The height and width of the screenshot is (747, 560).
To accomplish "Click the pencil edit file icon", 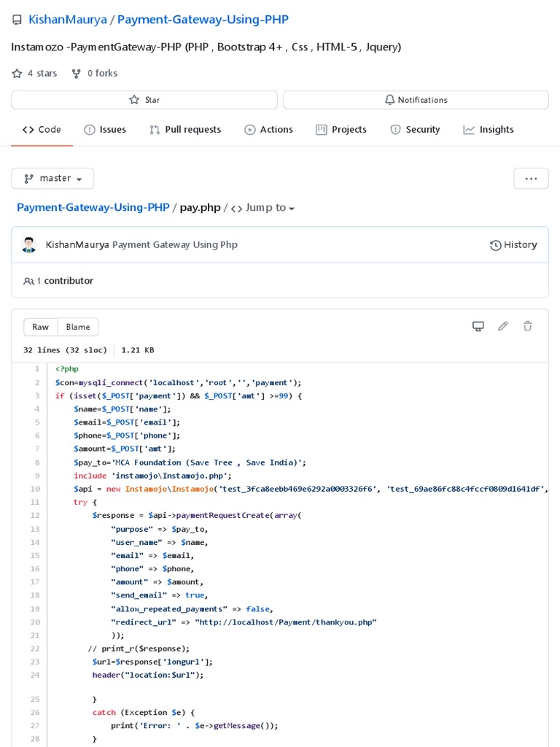I will click(x=503, y=326).
